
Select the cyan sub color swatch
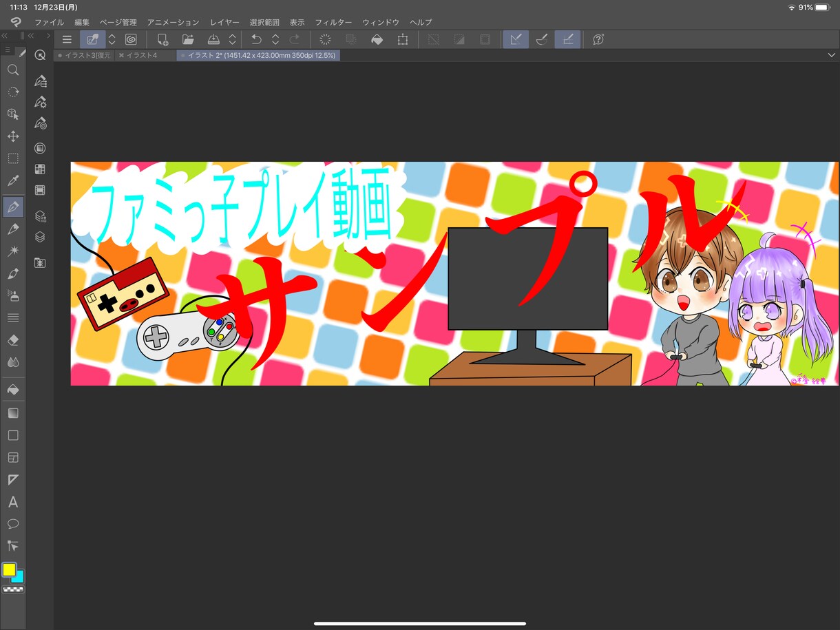pyautogui.click(x=19, y=578)
